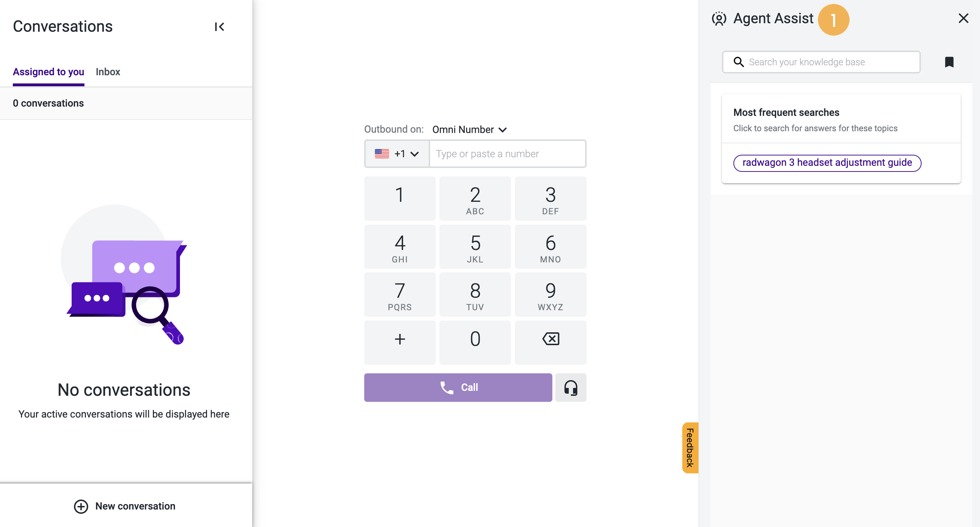Click the US flag icon in the dialer
This screenshot has height=527, width=980.
(x=382, y=153)
